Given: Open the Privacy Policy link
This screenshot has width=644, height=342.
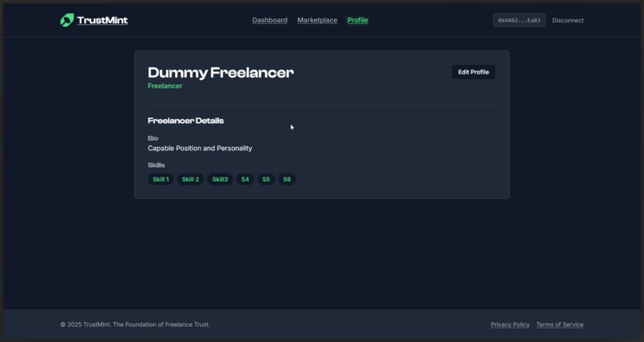Looking at the screenshot, I should (510, 324).
